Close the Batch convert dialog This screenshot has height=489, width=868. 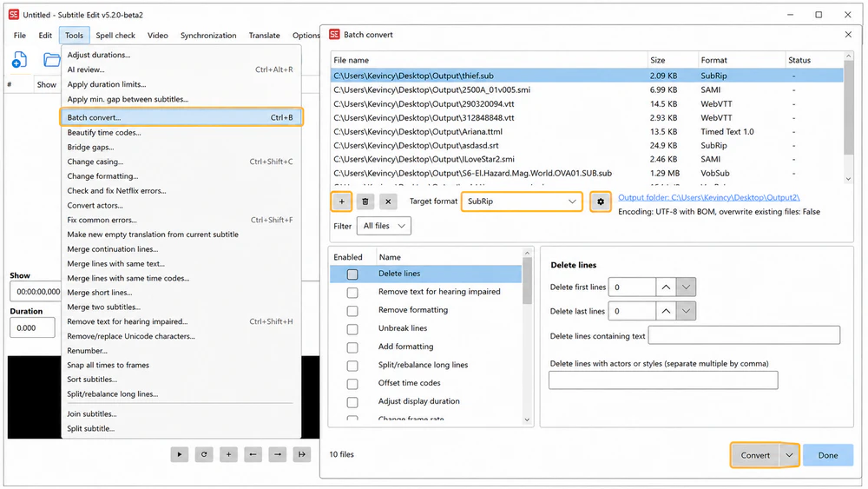point(848,35)
